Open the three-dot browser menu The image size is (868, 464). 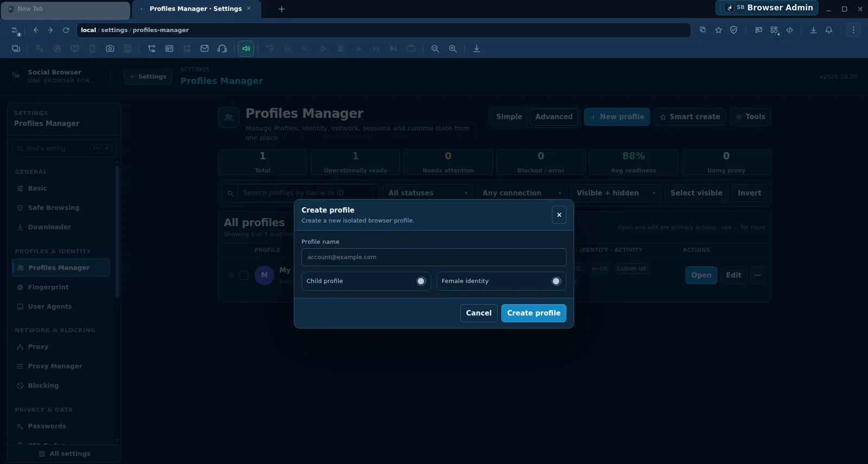coord(853,30)
